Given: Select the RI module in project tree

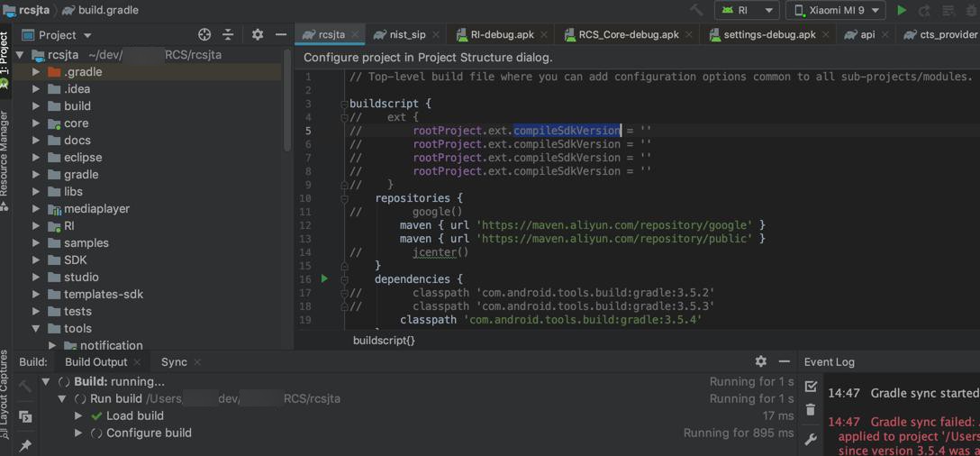Looking at the screenshot, I should click(x=68, y=226).
